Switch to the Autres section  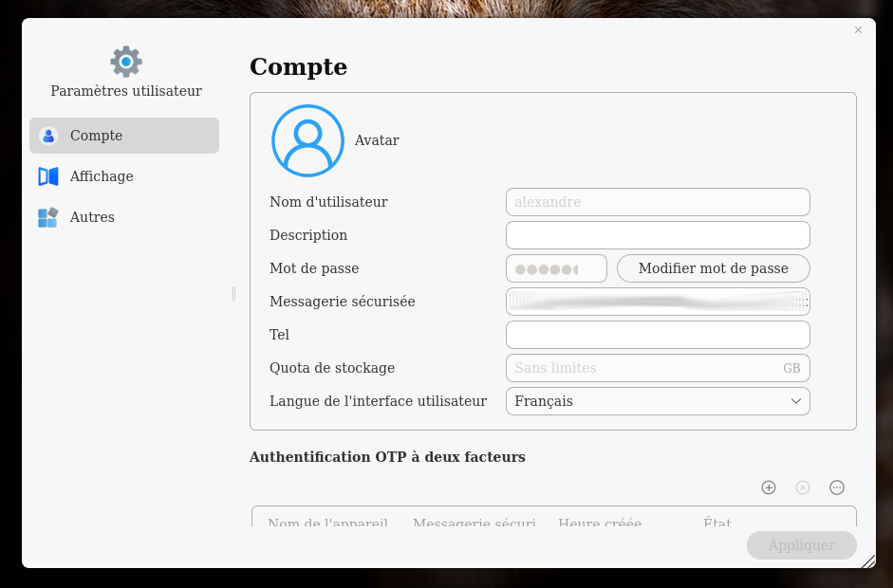[x=92, y=217]
